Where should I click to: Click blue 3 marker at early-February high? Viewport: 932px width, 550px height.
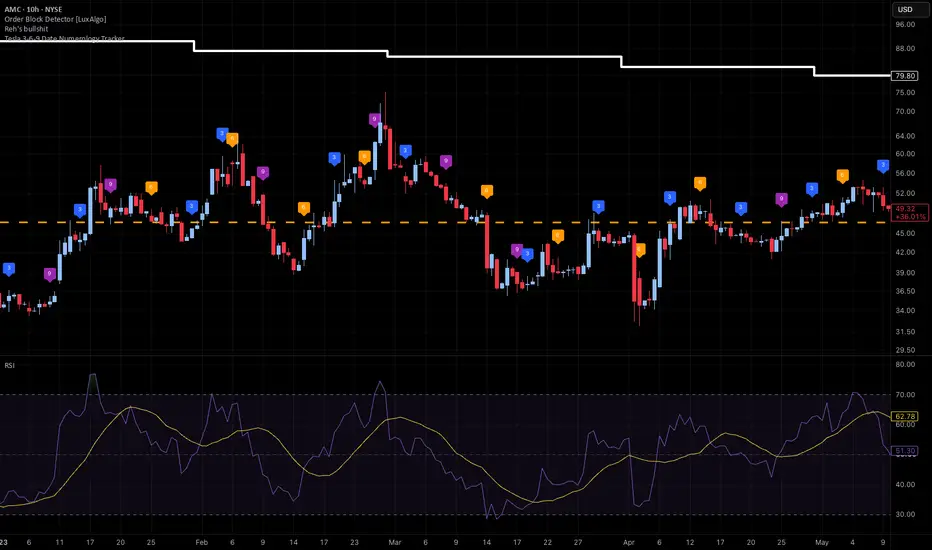point(222,134)
